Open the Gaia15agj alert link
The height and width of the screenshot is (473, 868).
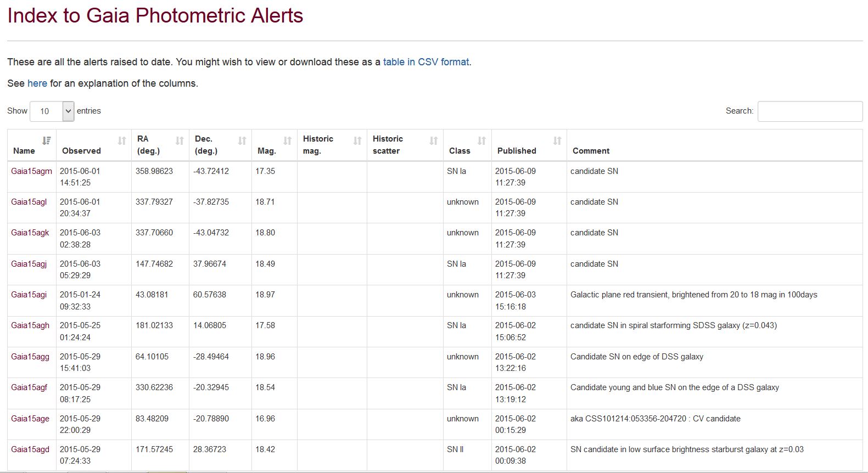(29, 264)
